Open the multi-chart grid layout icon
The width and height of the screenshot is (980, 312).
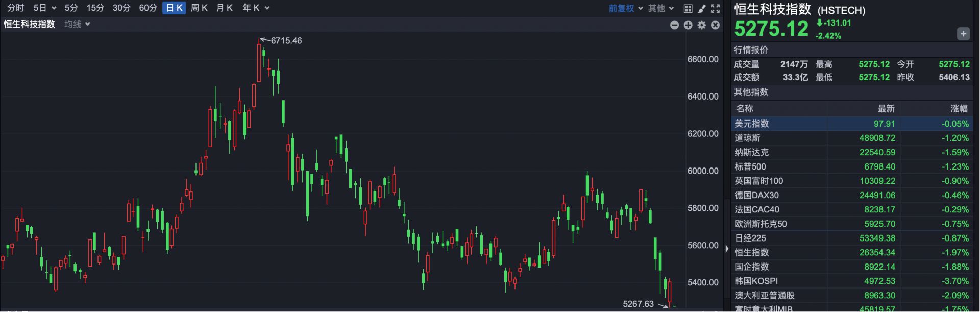coord(688,8)
